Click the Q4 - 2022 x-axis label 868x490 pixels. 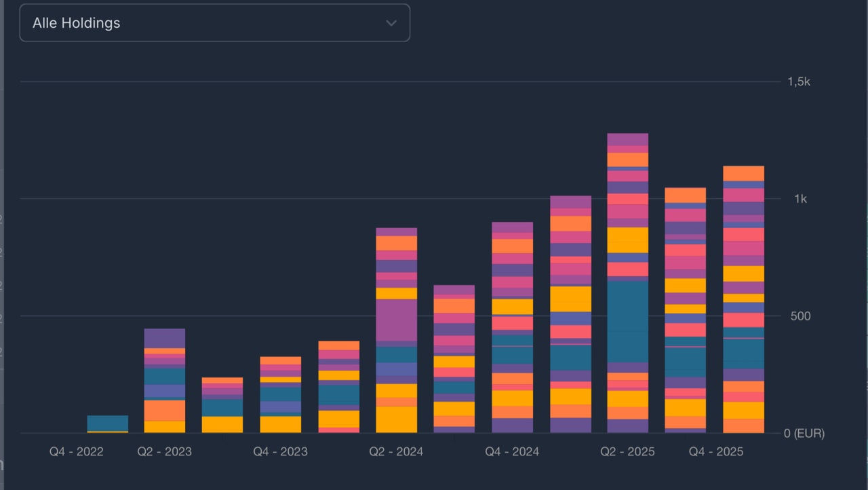coord(77,452)
